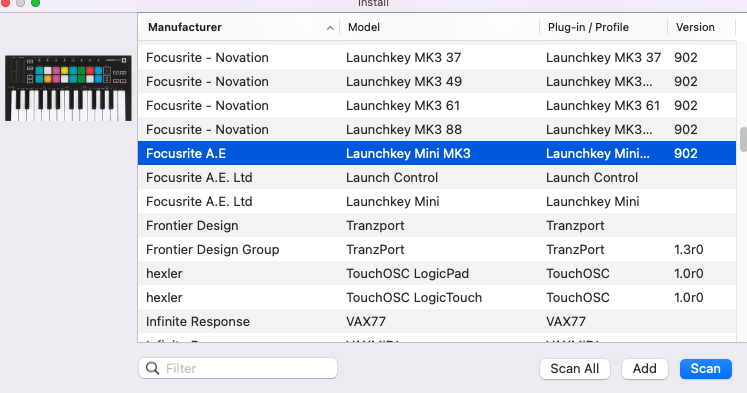
Task: Select the Launchkey MK3 61 model
Action: pos(403,105)
